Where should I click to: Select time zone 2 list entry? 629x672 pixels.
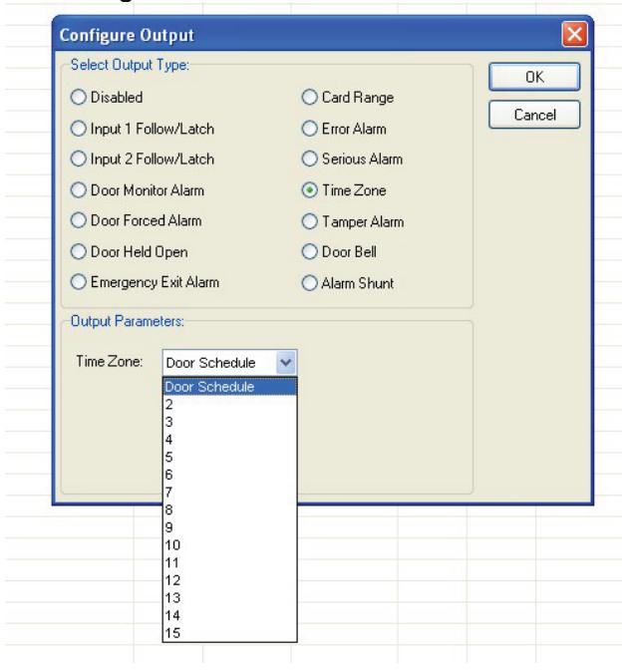coord(229,404)
